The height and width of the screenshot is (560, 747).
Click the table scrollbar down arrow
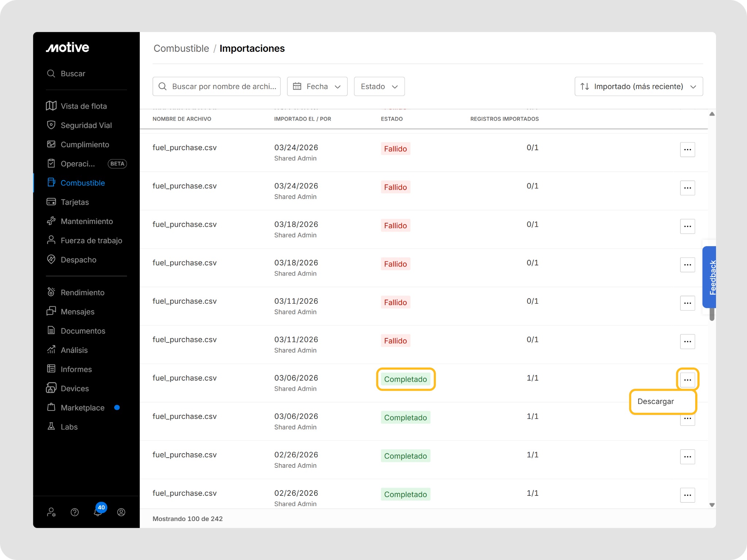(x=712, y=505)
